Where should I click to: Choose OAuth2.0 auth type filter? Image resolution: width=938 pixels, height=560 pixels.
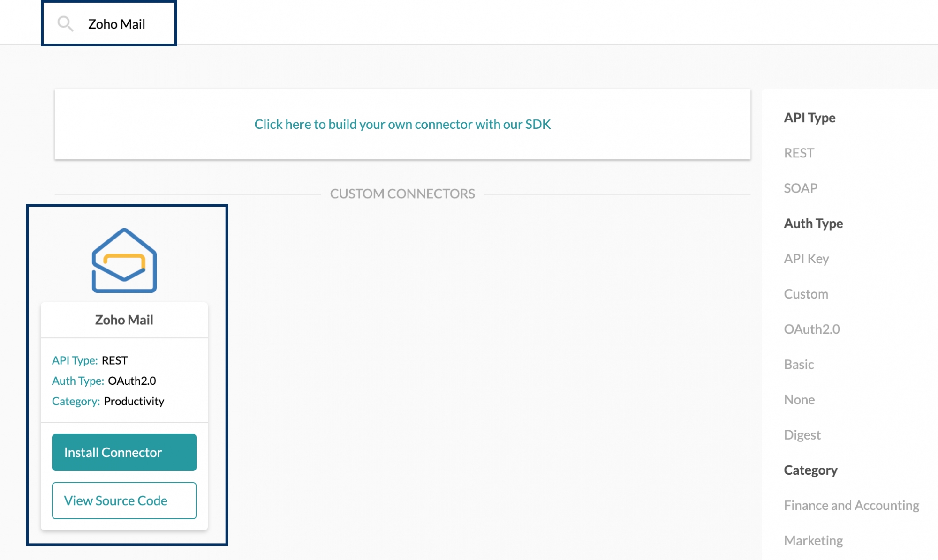tap(811, 329)
